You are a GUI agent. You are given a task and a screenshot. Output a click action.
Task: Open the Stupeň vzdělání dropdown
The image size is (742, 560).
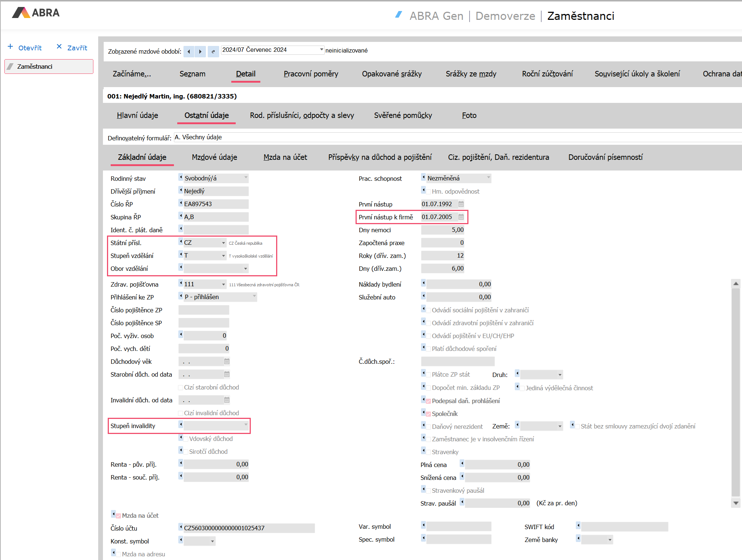pos(223,255)
